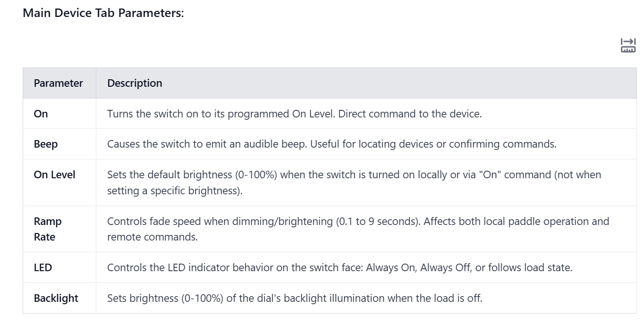
Task: Select the "On" parameter name cell
Action: (x=41, y=114)
